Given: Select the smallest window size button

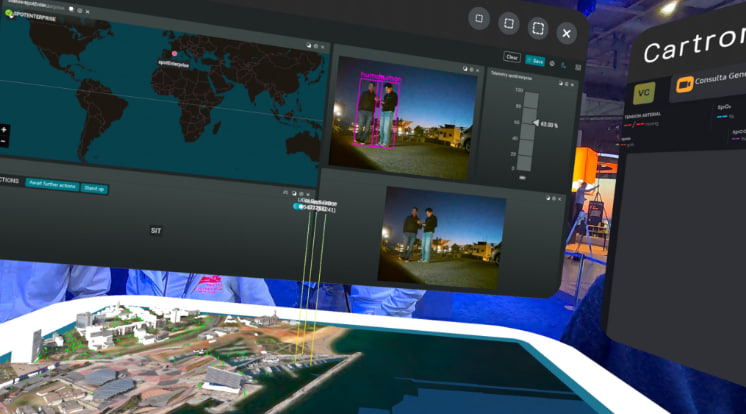Looking at the screenshot, I should tap(479, 19).
